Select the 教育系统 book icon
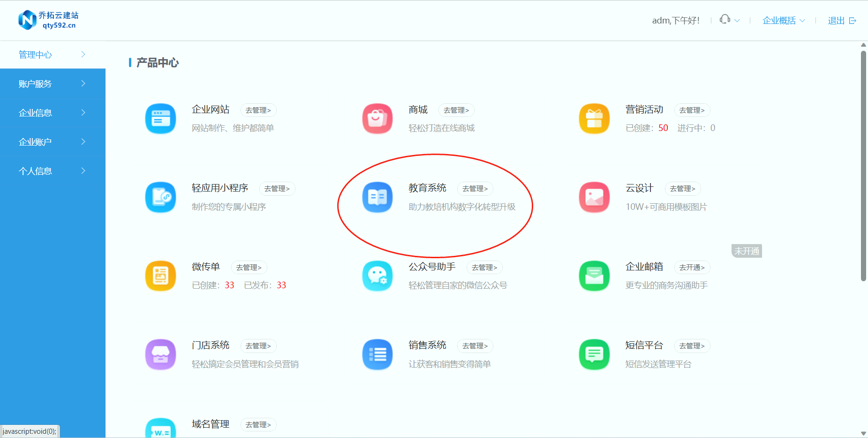The width and height of the screenshot is (868, 438). point(377,197)
